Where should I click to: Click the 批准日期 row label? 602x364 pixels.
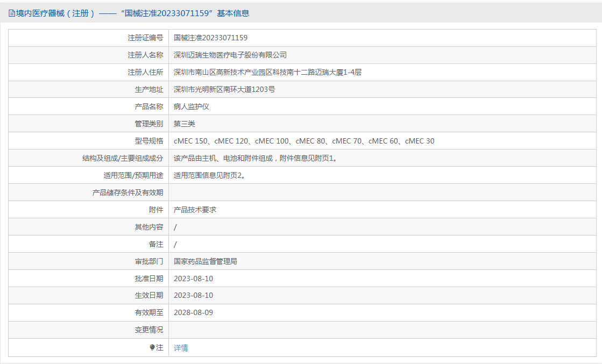(148, 279)
